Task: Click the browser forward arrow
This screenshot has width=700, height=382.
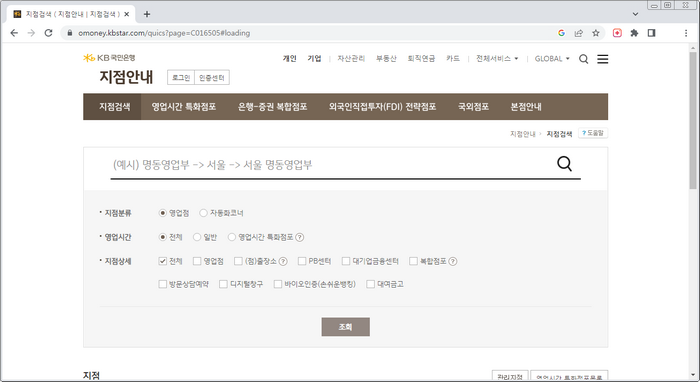Action: pyautogui.click(x=31, y=33)
